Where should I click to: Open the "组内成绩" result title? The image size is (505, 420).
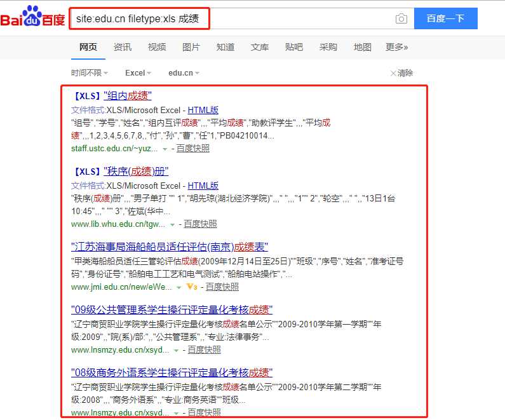click(x=128, y=96)
